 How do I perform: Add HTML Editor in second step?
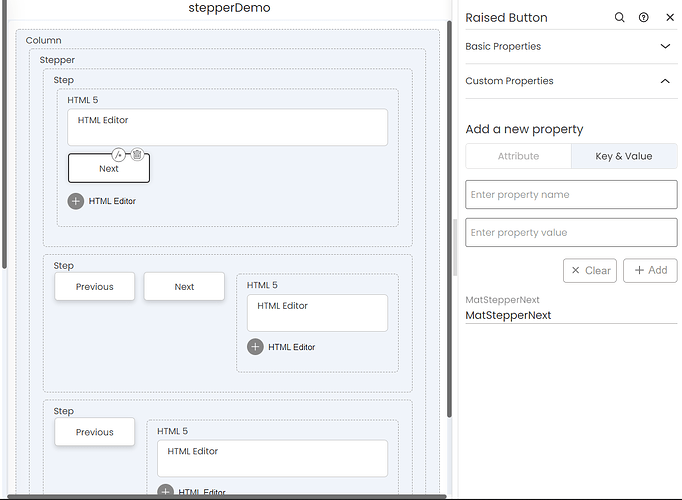click(x=255, y=347)
